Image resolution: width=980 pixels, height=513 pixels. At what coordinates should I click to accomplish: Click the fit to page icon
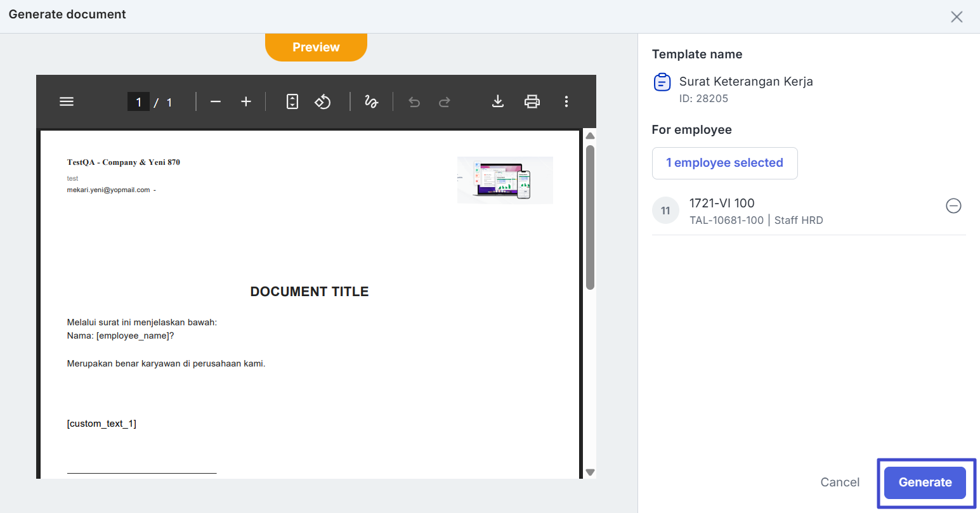tap(292, 101)
